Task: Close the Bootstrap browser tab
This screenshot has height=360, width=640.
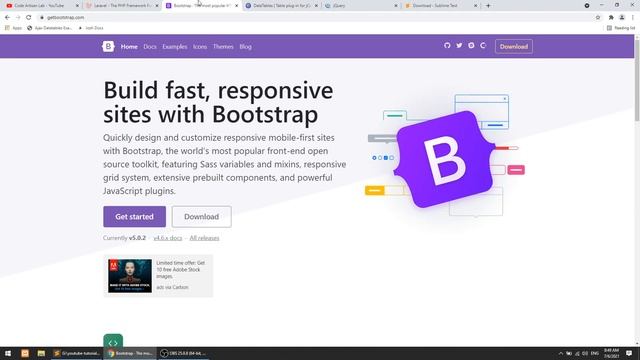Action: [236, 6]
